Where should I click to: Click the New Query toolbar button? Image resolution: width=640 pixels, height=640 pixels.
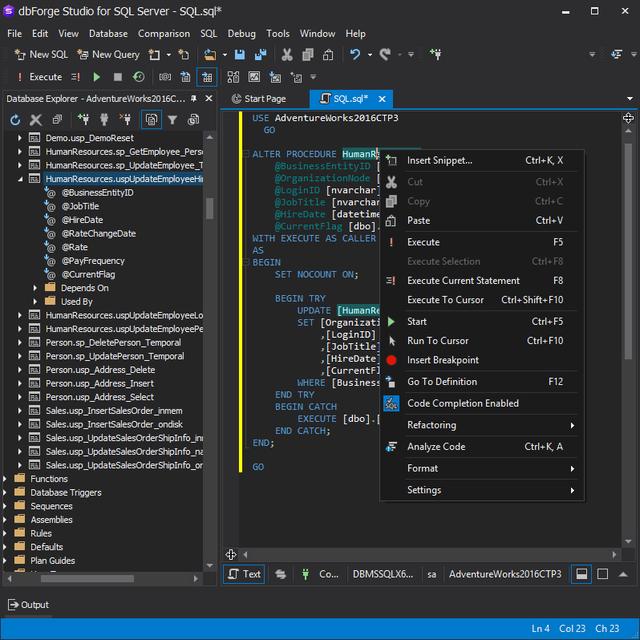108,54
